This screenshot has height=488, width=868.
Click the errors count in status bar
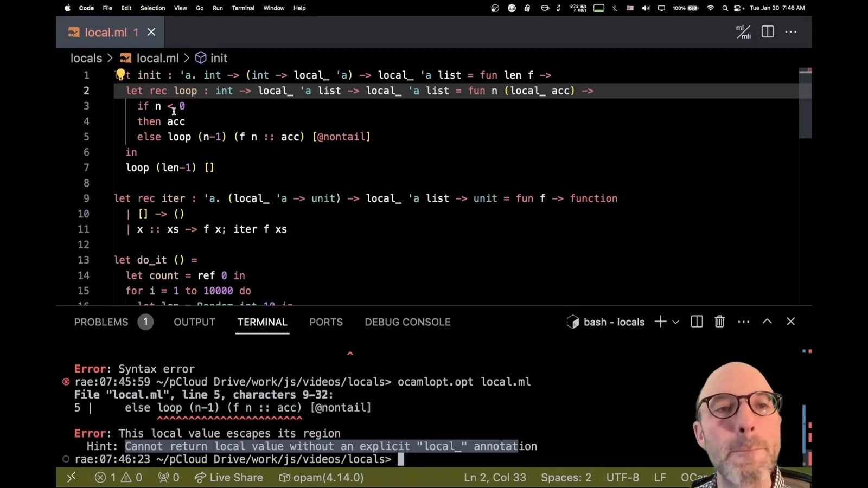point(105,478)
